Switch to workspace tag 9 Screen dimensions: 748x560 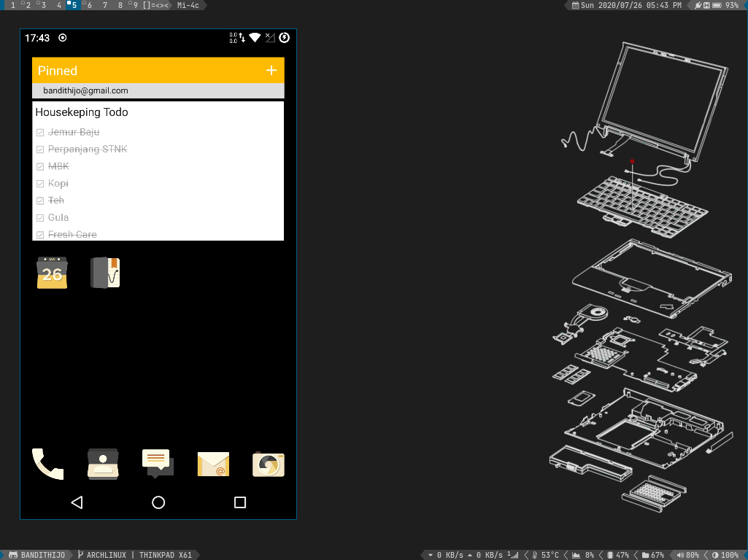tap(134, 5)
